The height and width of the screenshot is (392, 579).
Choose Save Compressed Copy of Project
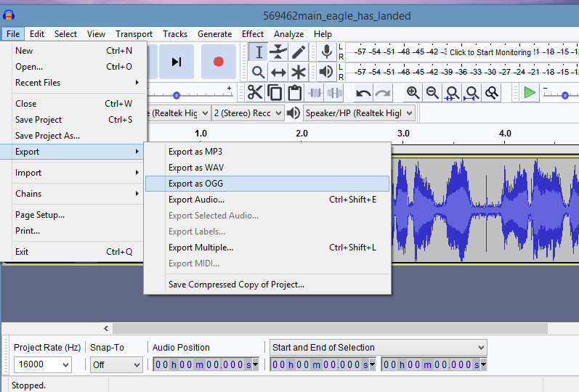267,285
